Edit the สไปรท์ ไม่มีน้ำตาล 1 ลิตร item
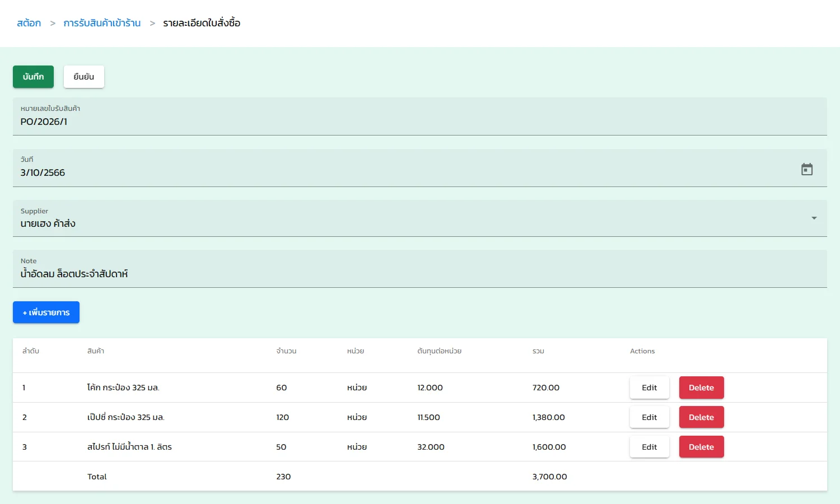 [x=649, y=446]
